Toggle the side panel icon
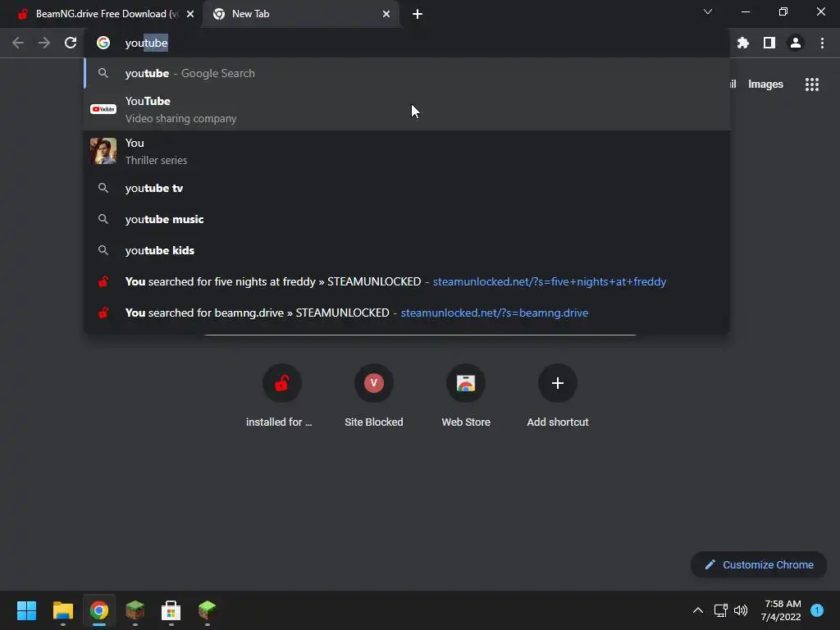The image size is (840, 630). coord(769,43)
